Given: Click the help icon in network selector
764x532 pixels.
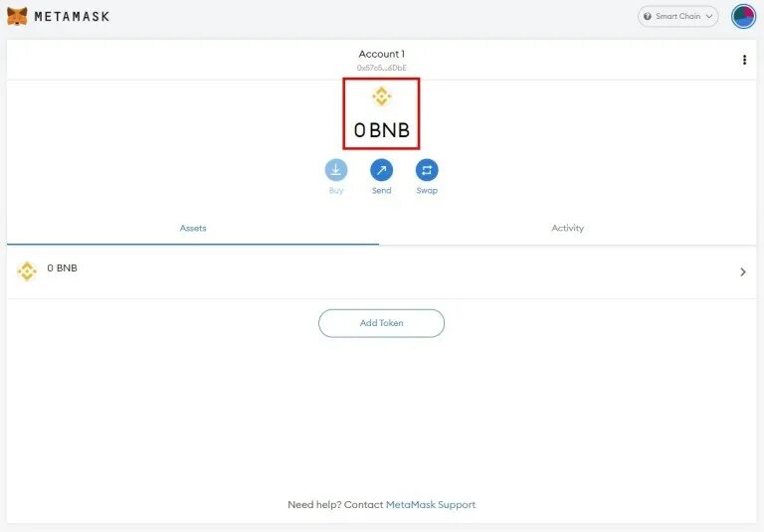Looking at the screenshot, I should coord(648,16).
